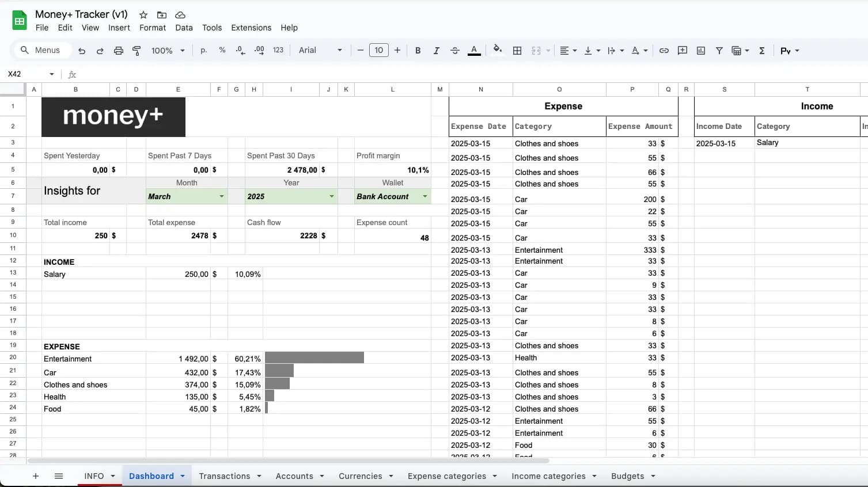Image resolution: width=868 pixels, height=487 pixels.
Task: Check the cloud document status icon
Action: 180,15
